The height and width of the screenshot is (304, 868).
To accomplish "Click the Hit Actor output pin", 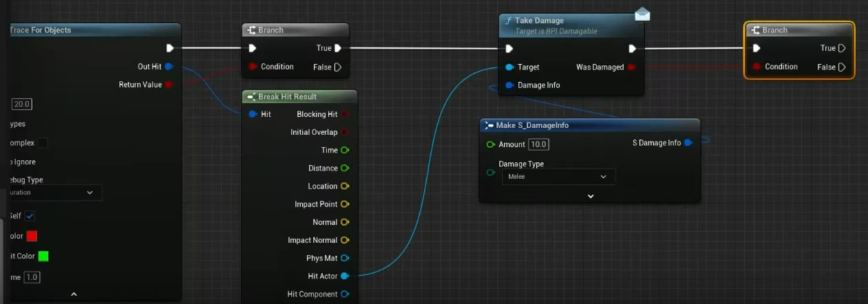I will point(345,276).
